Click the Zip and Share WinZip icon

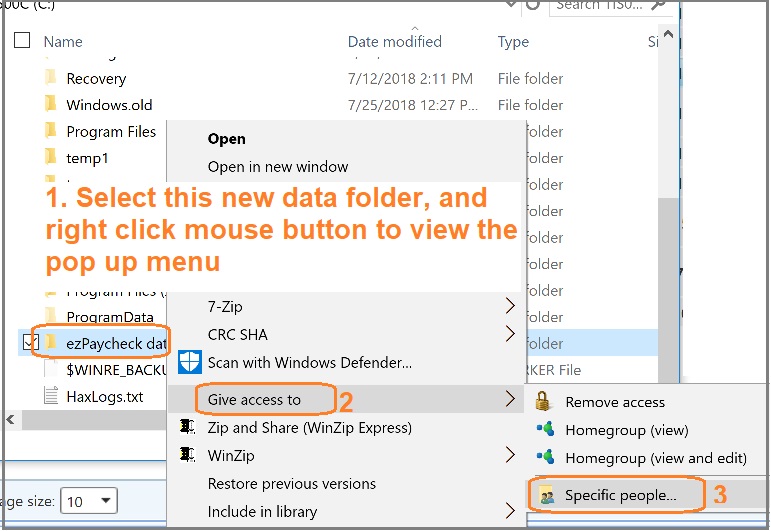coord(187,427)
